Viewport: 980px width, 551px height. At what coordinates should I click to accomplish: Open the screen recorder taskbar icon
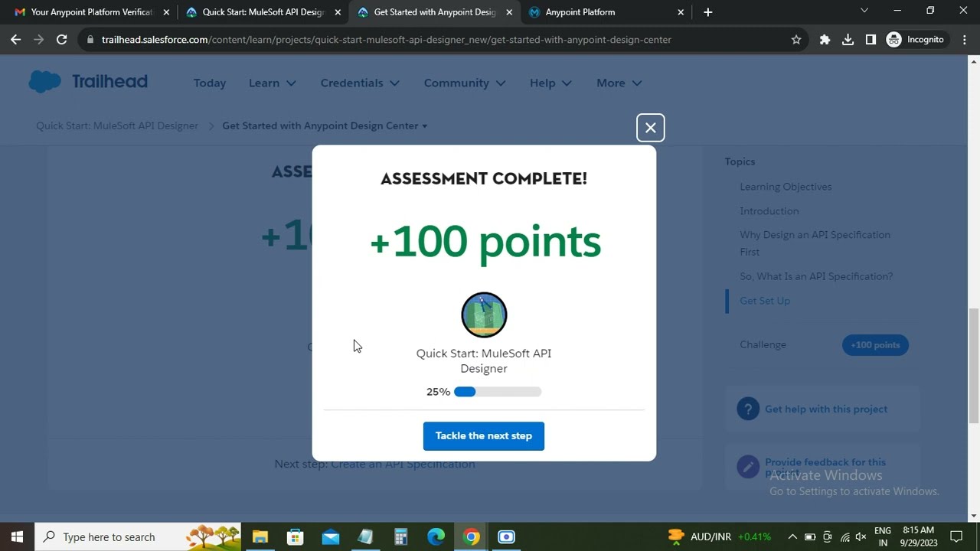click(x=507, y=536)
